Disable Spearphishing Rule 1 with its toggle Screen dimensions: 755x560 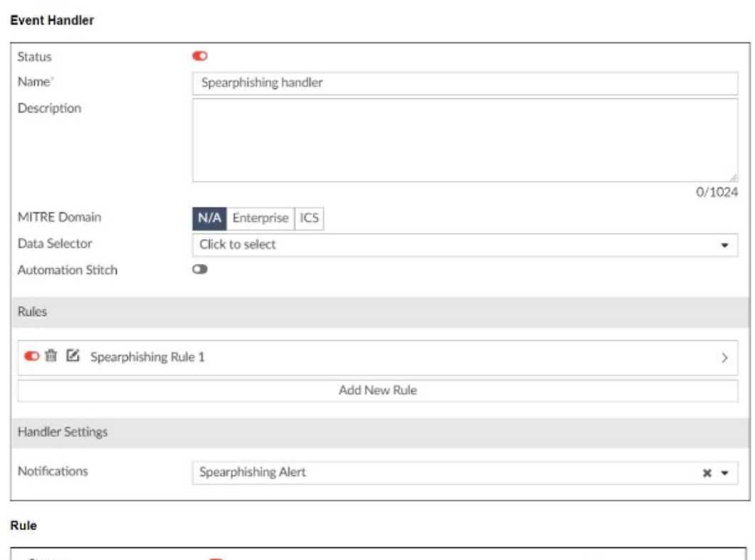pos(32,356)
